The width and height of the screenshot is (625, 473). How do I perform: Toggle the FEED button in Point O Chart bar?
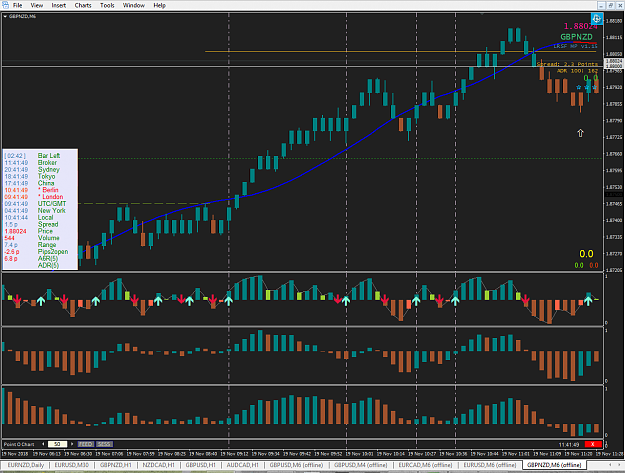point(86,444)
